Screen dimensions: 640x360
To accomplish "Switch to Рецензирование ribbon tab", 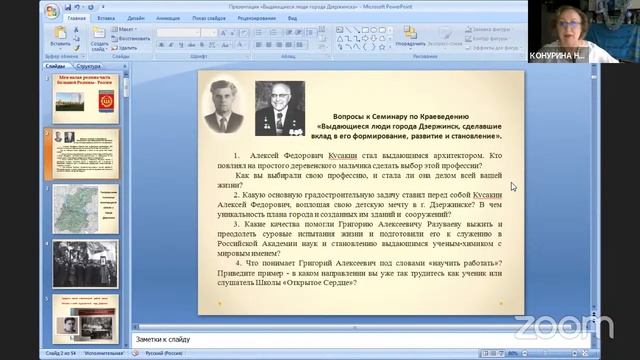I will coord(257,18).
